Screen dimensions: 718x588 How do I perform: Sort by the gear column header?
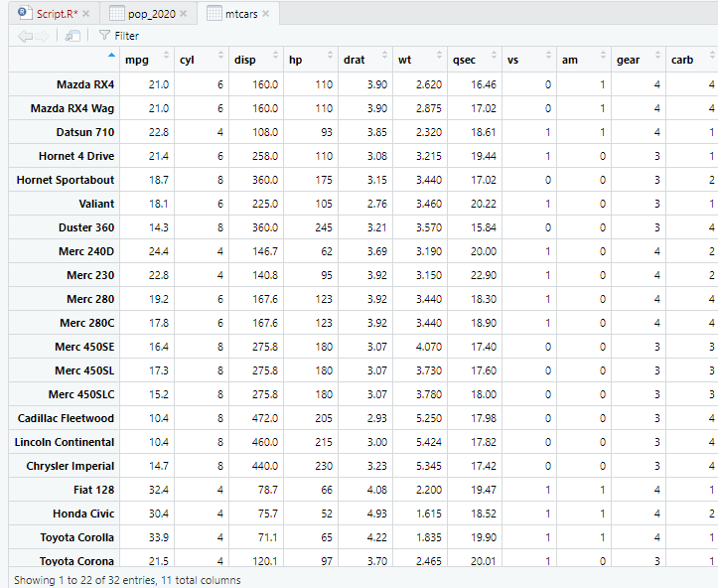click(639, 60)
